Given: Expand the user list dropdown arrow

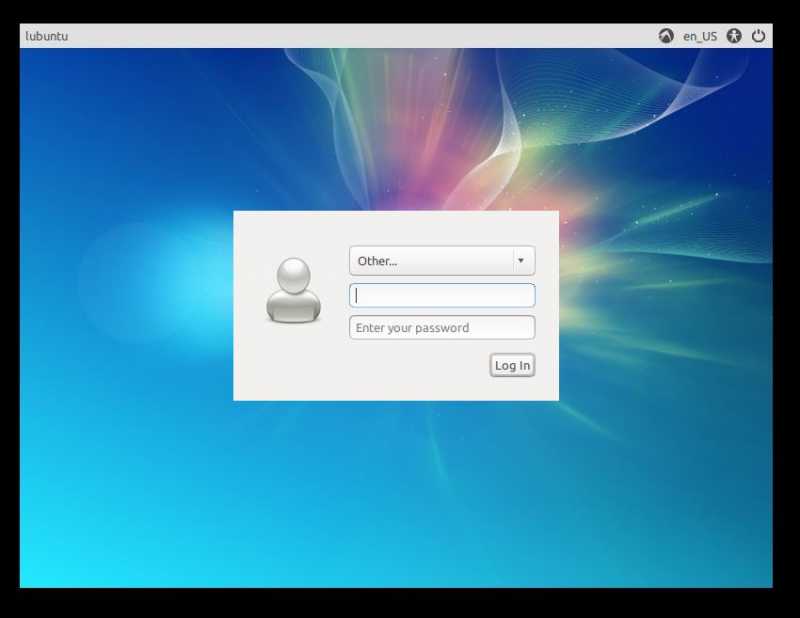Looking at the screenshot, I should [x=520, y=261].
